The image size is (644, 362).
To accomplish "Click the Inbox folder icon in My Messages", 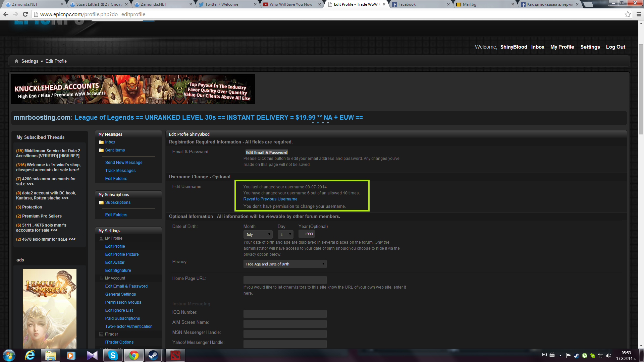I will [101, 142].
